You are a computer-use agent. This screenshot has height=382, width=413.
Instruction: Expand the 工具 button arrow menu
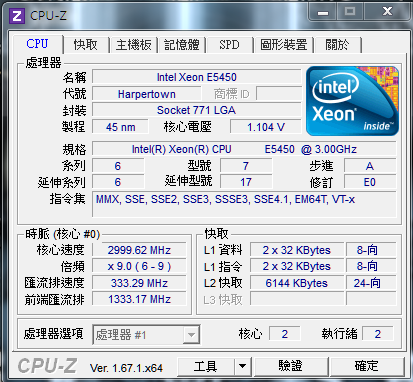pos(243,366)
